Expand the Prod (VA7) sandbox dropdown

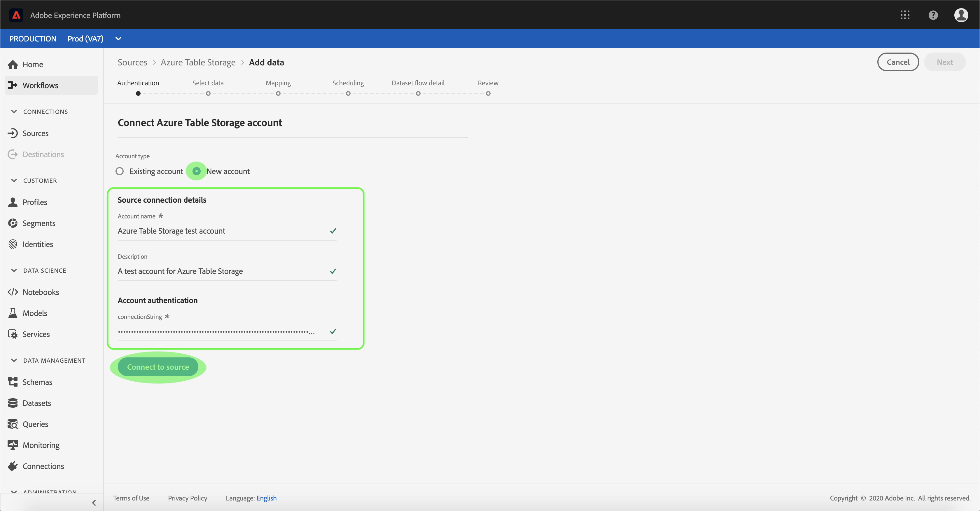(x=118, y=39)
